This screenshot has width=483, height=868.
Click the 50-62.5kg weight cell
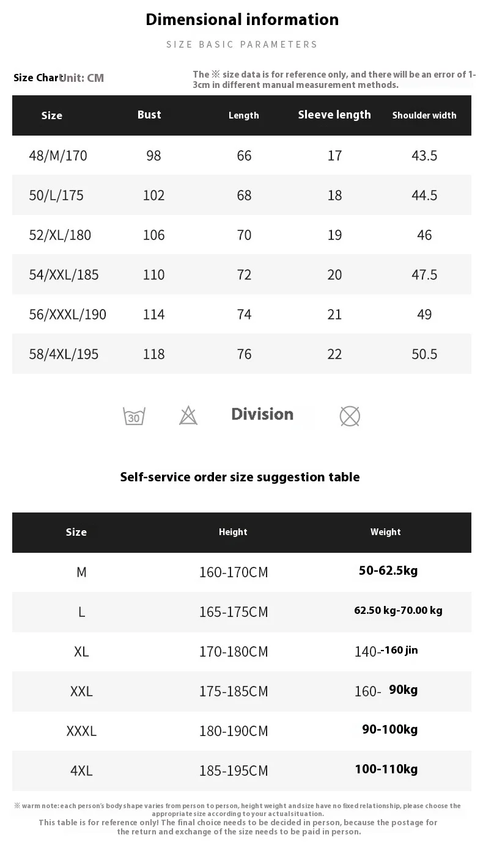coord(388,571)
